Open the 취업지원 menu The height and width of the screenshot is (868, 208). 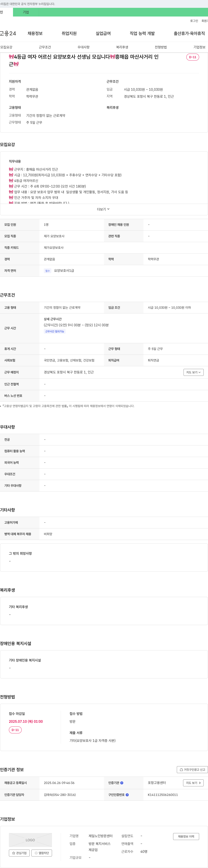point(69,33)
